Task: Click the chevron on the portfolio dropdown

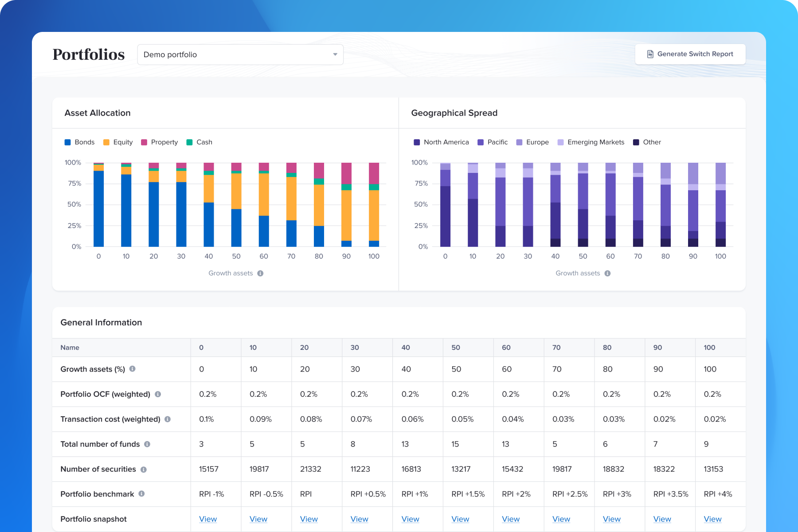Action: (x=335, y=54)
